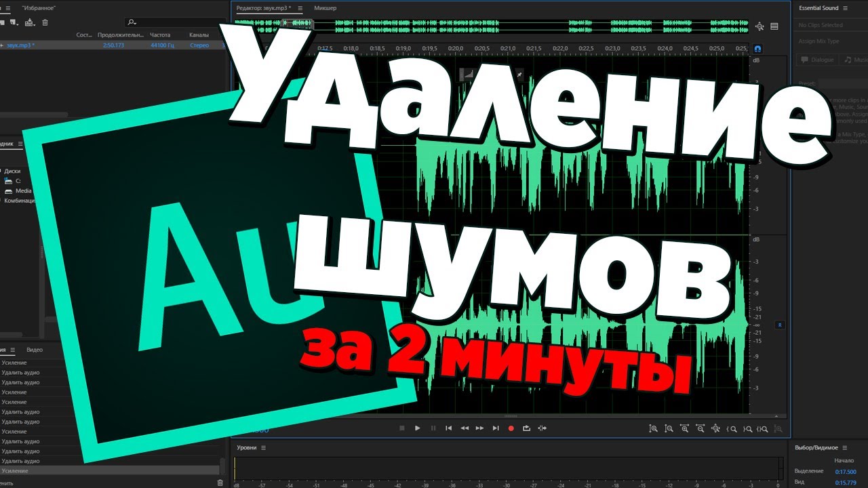The width and height of the screenshot is (868, 488).
Task: Click the Сост... column header
Action: 84,35
